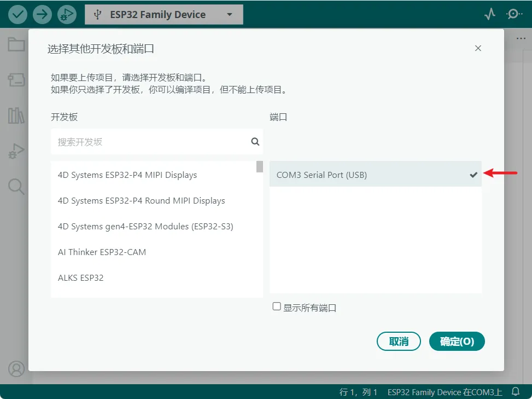
Task: Expand the ESP32 Family Device board dropdown
Action: click(163, 15)
